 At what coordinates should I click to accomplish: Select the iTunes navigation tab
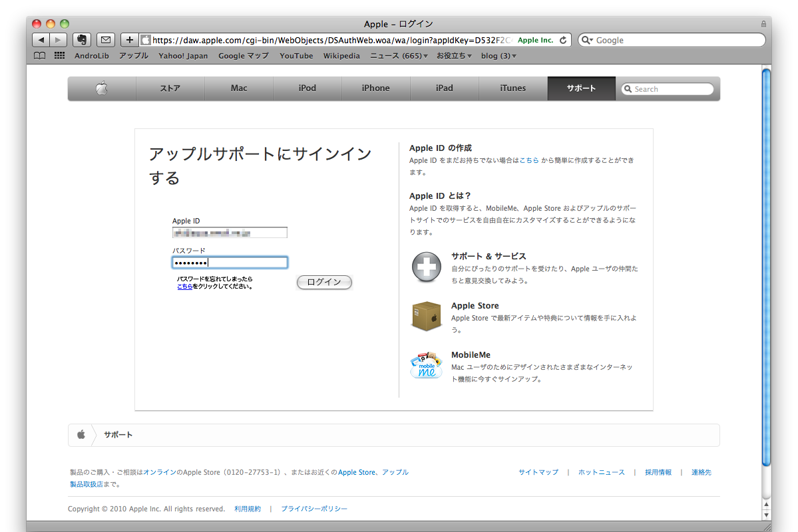pos(513,88)
